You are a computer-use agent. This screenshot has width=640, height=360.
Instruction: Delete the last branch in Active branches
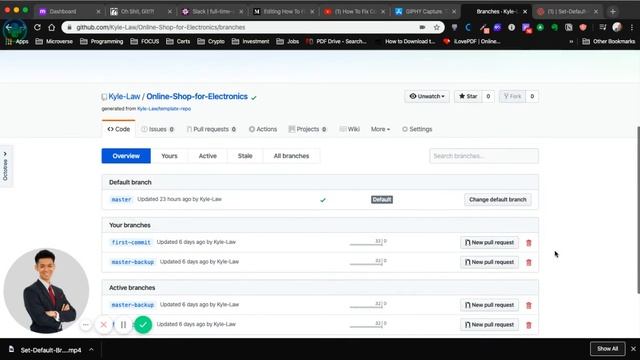point(529,325)
